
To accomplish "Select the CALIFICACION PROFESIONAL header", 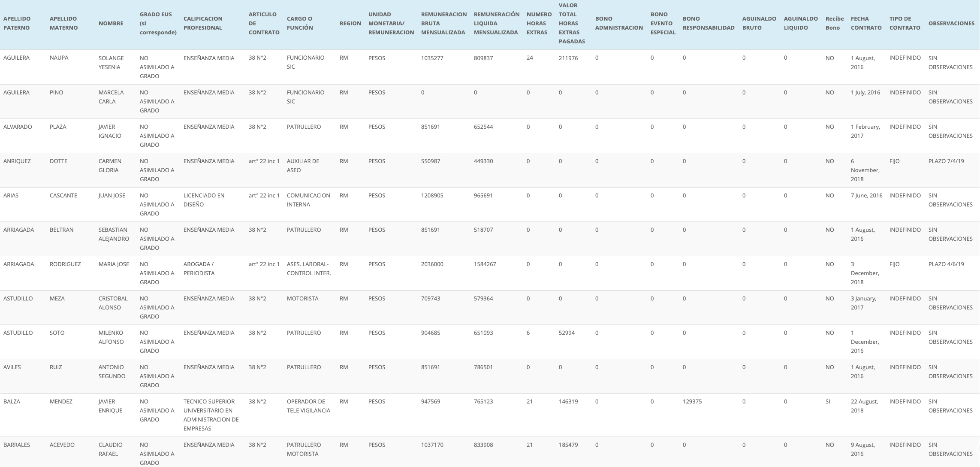I will 203,23.
